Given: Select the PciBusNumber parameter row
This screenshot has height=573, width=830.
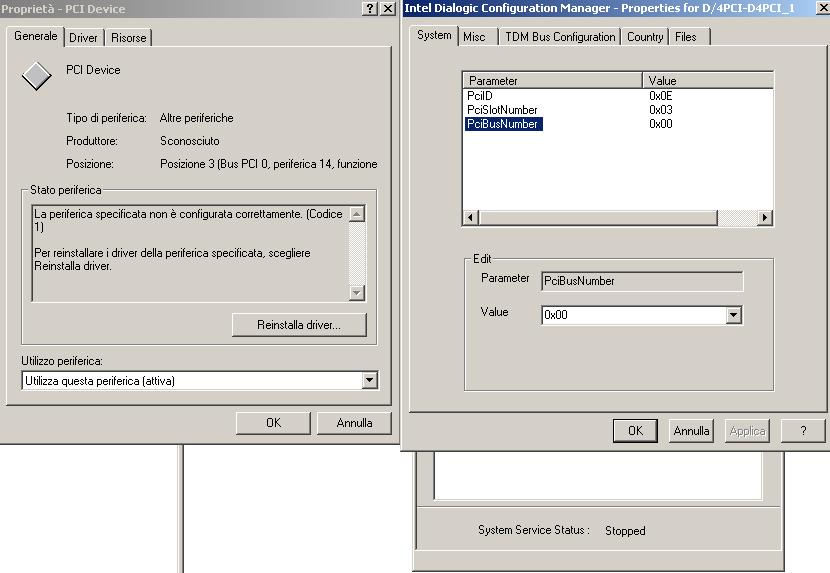Looking at the screenshot, I should 503,123.
